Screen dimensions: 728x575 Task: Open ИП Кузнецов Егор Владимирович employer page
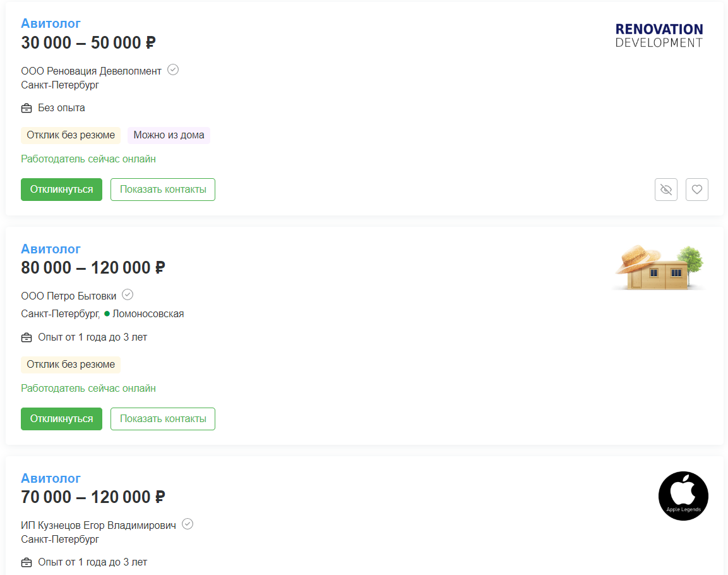[x=98, y=525]
